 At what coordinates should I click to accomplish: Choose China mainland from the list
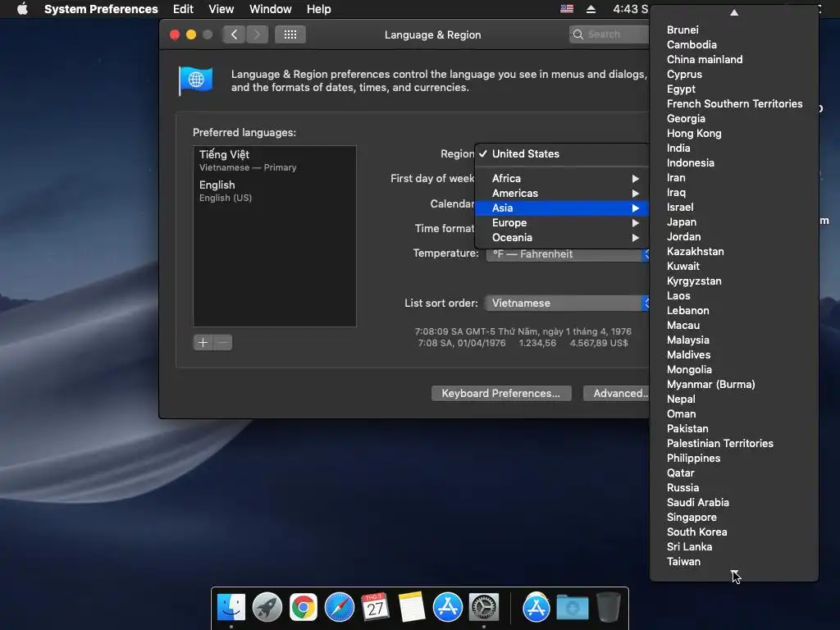734,59
